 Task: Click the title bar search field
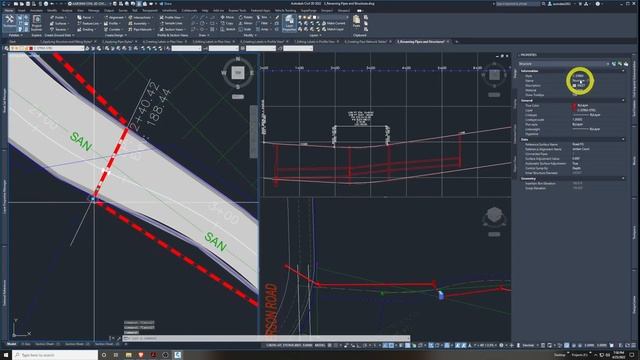(518, 4)
